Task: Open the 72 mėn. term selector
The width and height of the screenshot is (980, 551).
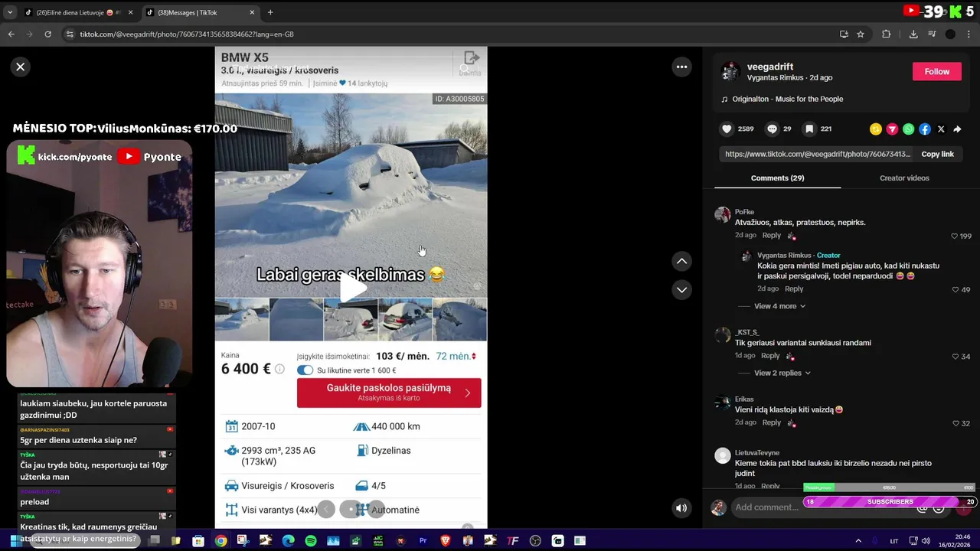Action: click(456, 356)
